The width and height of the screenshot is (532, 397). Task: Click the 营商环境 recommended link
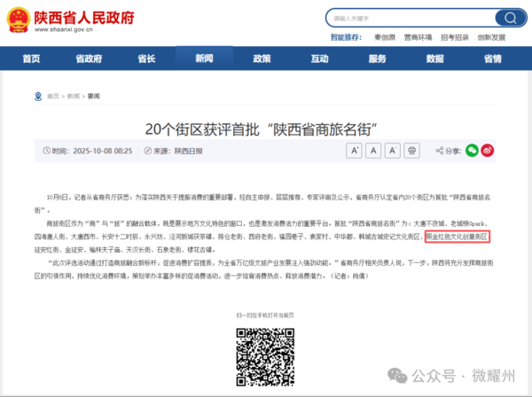tap(419, 37)
